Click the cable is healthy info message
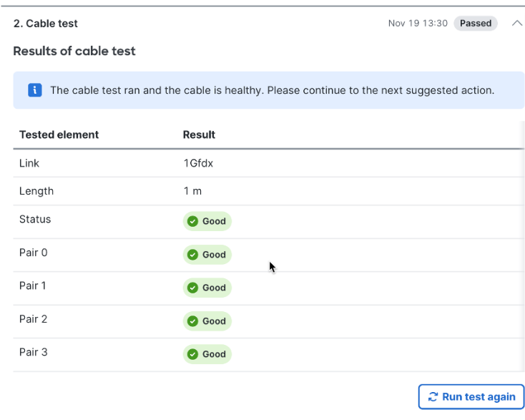Screen dimensions: 525x420 [x=273, y=90]
